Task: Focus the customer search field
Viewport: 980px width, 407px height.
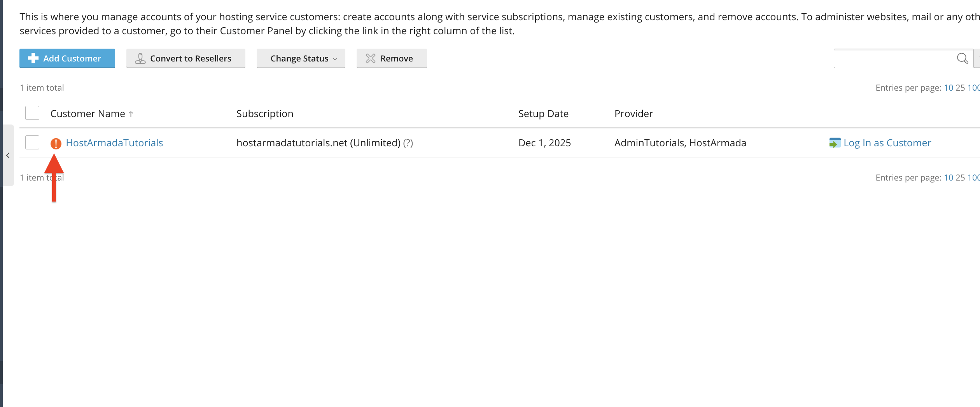Action: [894, 58]
